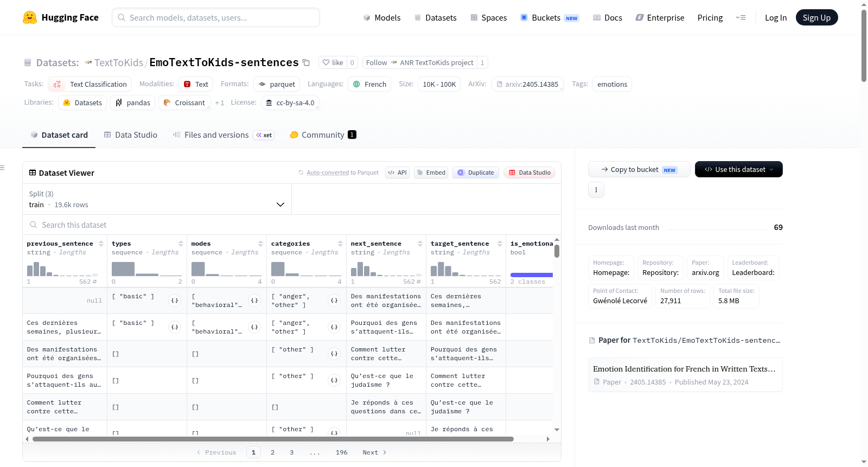Screen dimensions: 868x467
Task: Open the Community tab
Action: pyautogui.click(x=323, y=135)
